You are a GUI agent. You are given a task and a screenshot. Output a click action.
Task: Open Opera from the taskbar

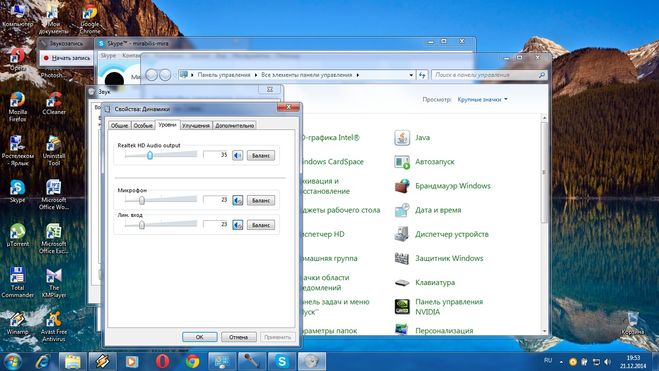(x=162, y=361)
